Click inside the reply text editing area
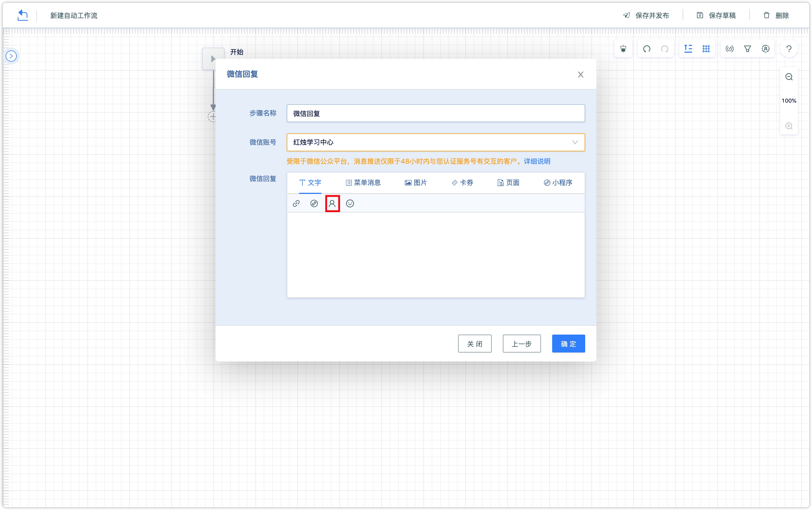The image size is (812, 510). [436, 255]
